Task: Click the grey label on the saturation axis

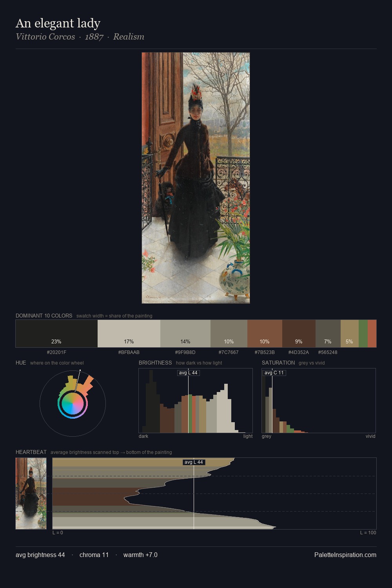Action: click(x=267, y=436)
